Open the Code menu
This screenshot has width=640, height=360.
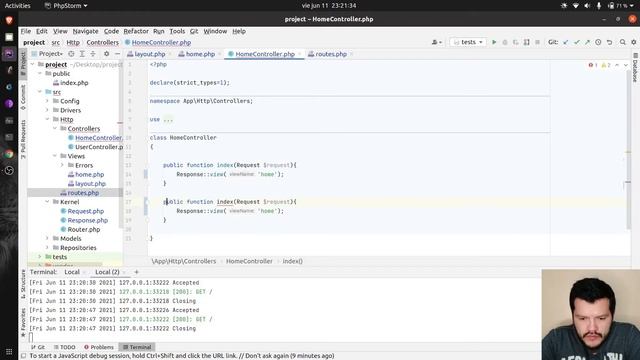[x=111, y=31]
